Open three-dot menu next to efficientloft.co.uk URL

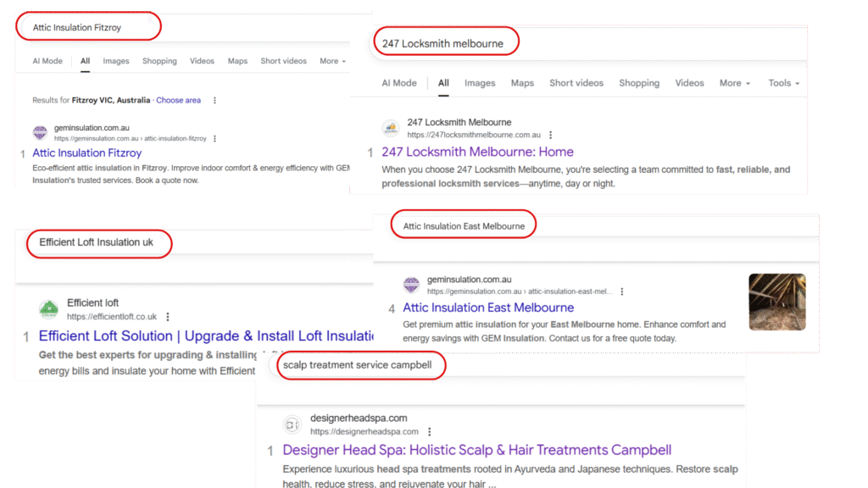(x=168, y=317)
